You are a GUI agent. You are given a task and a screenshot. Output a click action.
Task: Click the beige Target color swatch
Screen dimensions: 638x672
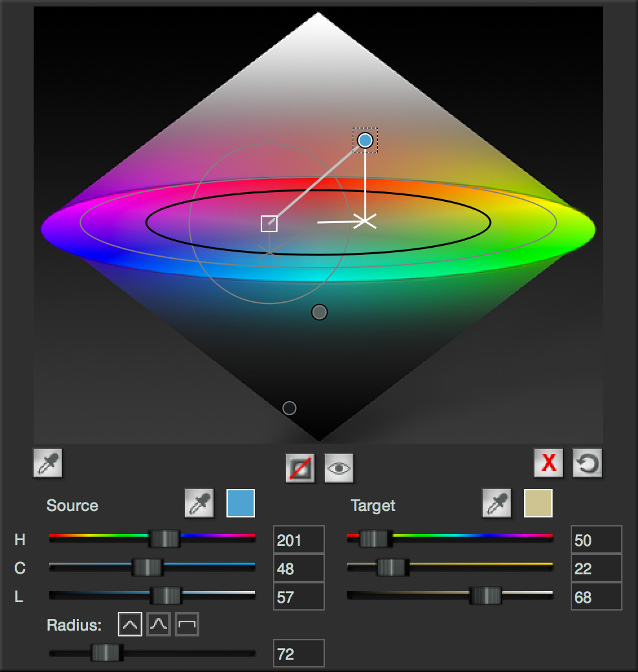[x=538, y=503]
